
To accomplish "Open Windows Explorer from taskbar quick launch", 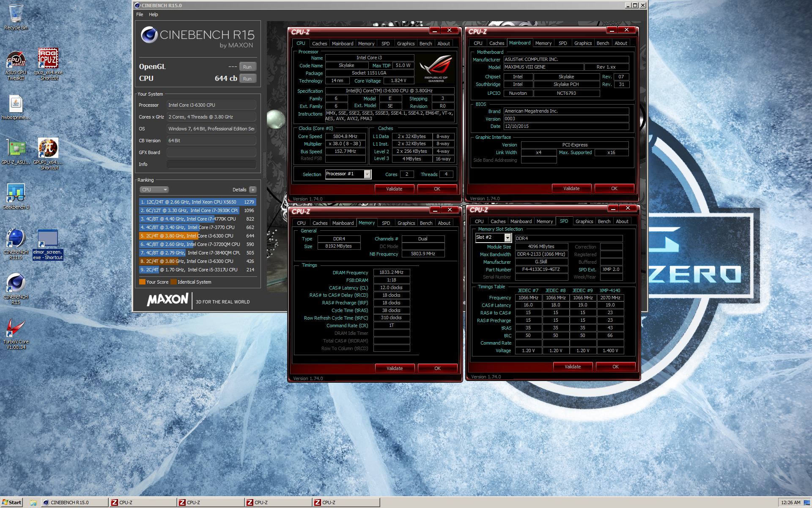I will tap(33, 503).
